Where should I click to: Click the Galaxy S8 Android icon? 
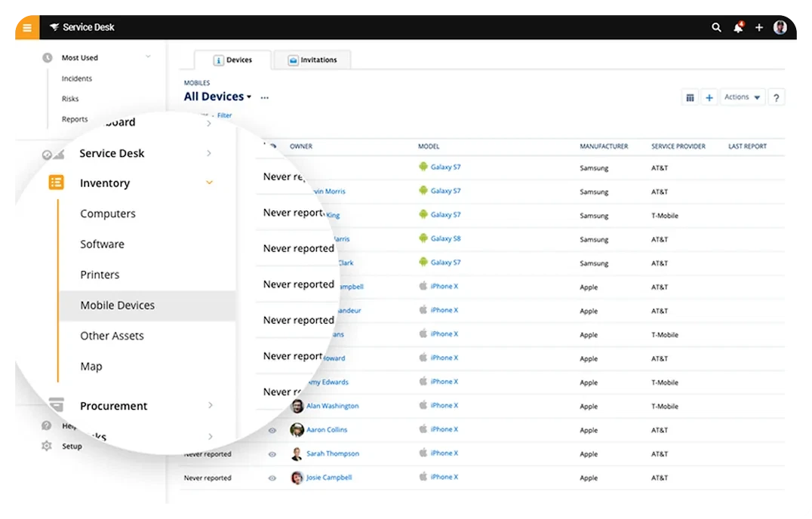[x=423, y=238]
